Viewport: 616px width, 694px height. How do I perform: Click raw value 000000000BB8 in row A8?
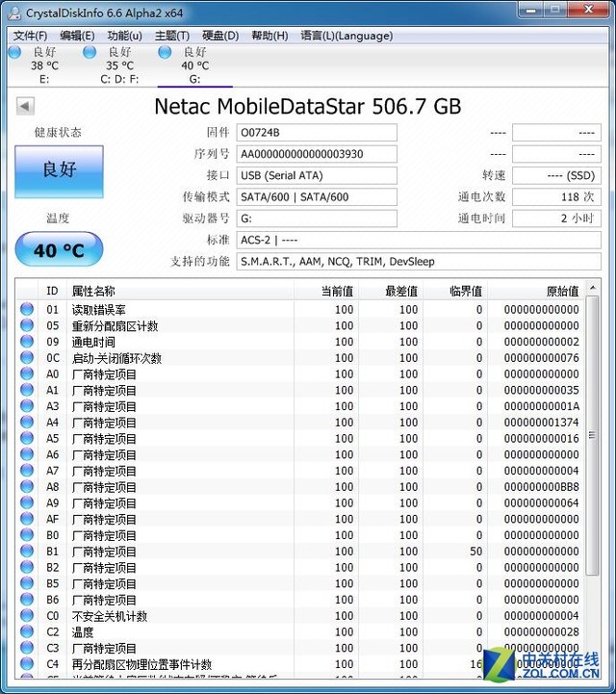pyautogui.click(x=541, y=487)
